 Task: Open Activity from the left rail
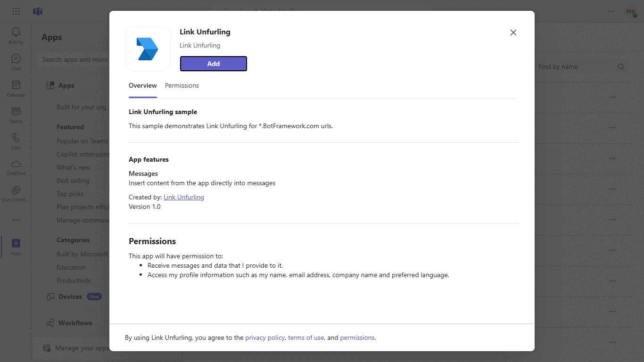pyautogui.click(x=16, y=35)
